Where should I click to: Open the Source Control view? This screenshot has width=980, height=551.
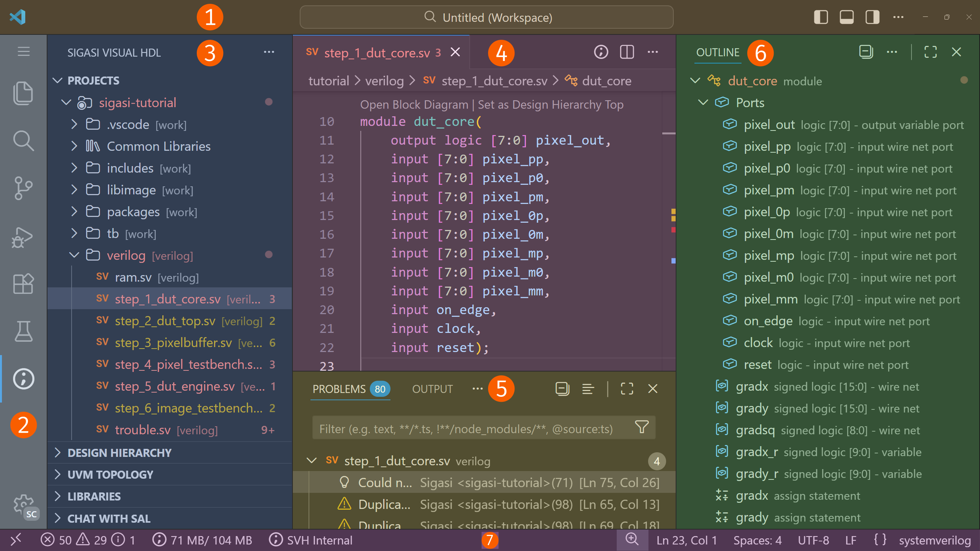click(x=23, y=188)
